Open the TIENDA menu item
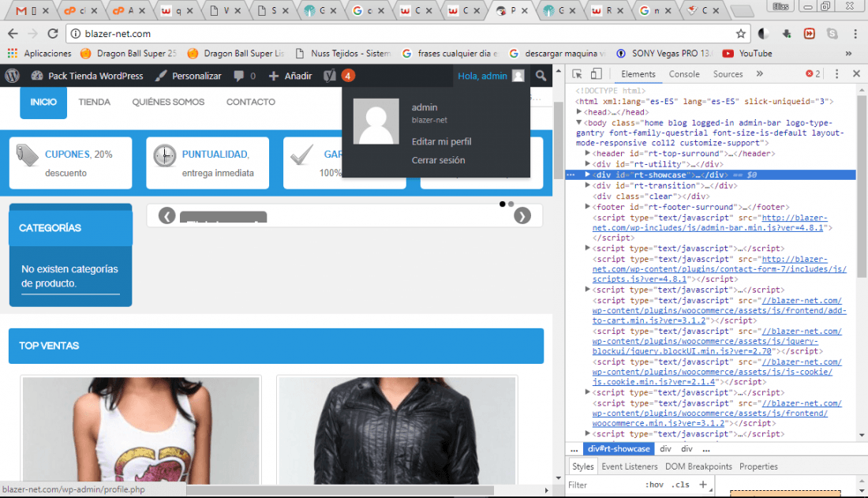 pyautogui.click(x=94, y=102)
